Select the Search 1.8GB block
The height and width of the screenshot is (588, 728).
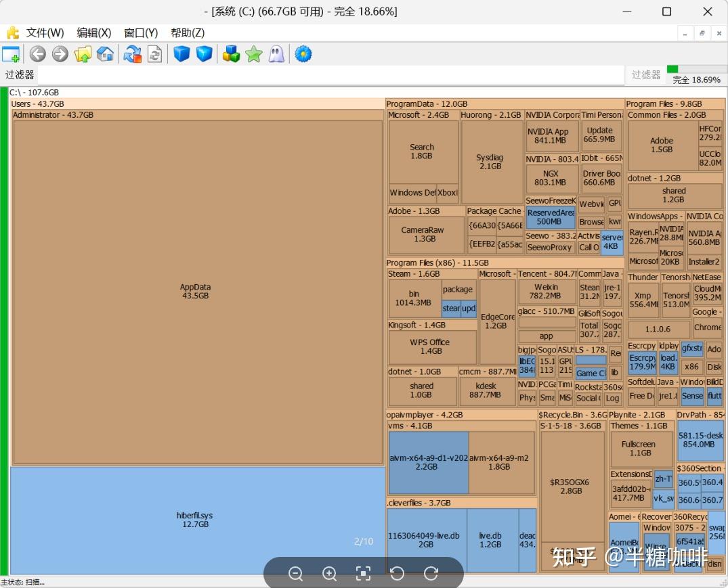423,152
